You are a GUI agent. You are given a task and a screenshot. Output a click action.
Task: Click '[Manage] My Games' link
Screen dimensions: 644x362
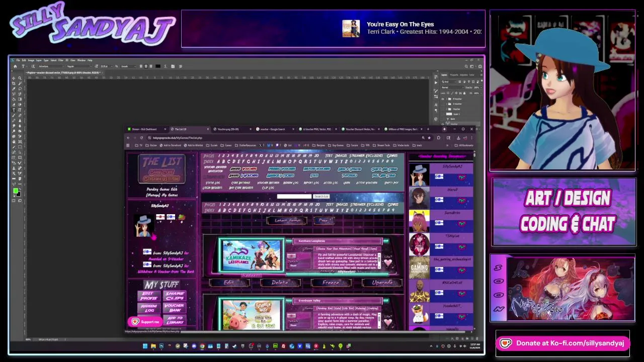(162, 195)
